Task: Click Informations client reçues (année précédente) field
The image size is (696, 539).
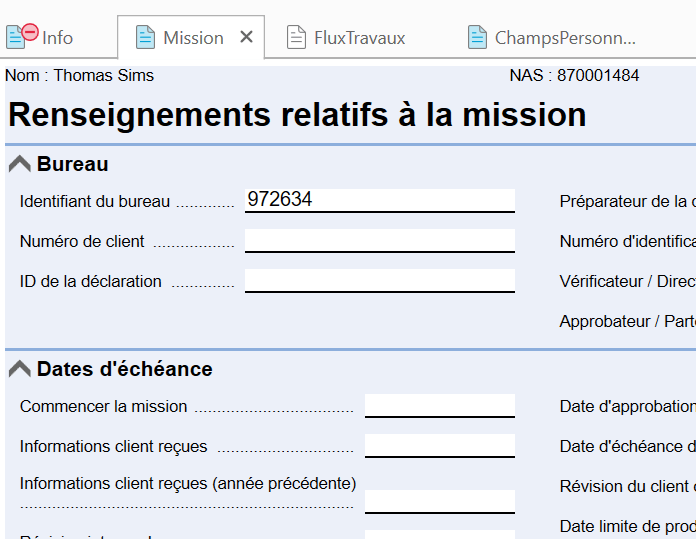Action: pyautogui.click(x=439, y=502)
